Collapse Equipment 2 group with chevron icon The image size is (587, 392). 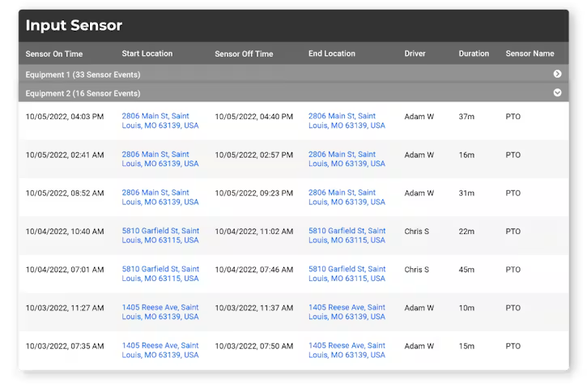point(557,92)
